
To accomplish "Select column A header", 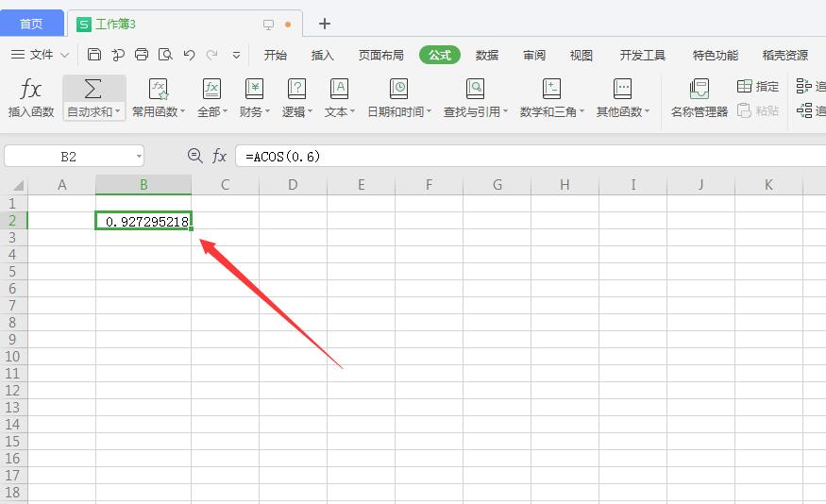I will click(61, 185).
